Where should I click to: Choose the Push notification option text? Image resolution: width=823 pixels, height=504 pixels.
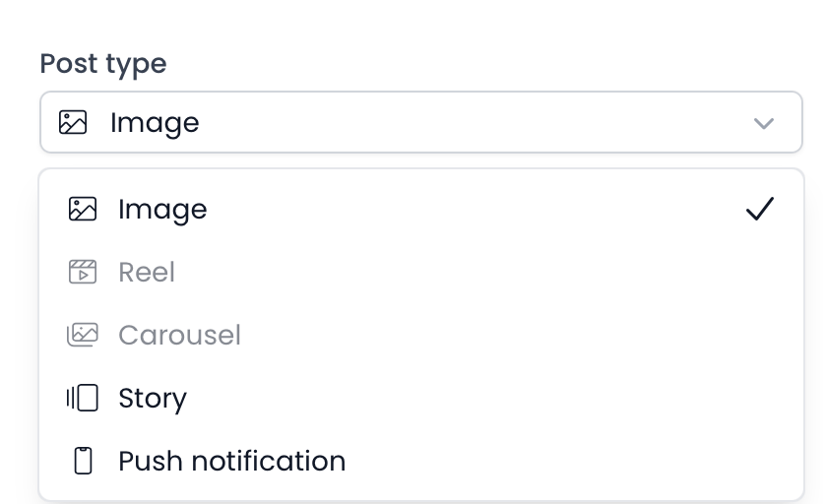(x=231, y=461)
